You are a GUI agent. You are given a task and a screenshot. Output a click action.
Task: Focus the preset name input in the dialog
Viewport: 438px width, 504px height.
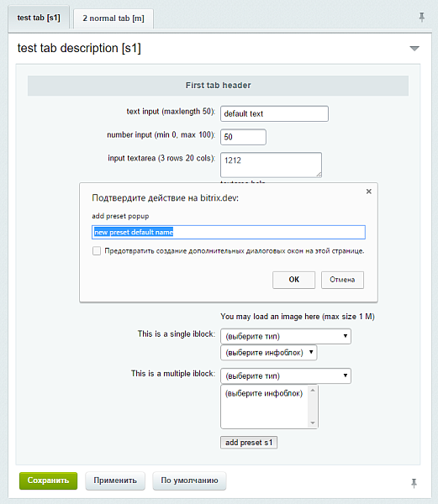[229, 232]
